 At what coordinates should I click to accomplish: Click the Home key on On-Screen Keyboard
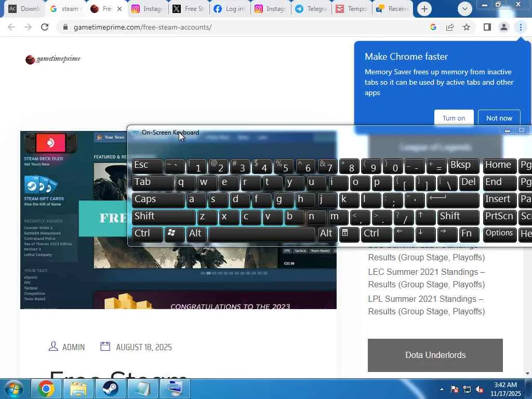pyautogui.click(x=499, y=166)
